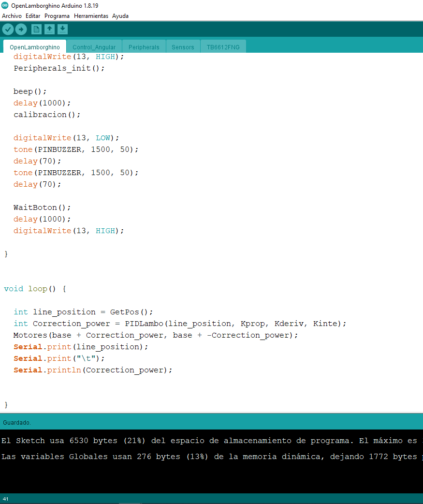Image resolution: width=423 pixels, height=504 pixels.
Task: Switch to the Sensors tab
Action: coord(183,47)
